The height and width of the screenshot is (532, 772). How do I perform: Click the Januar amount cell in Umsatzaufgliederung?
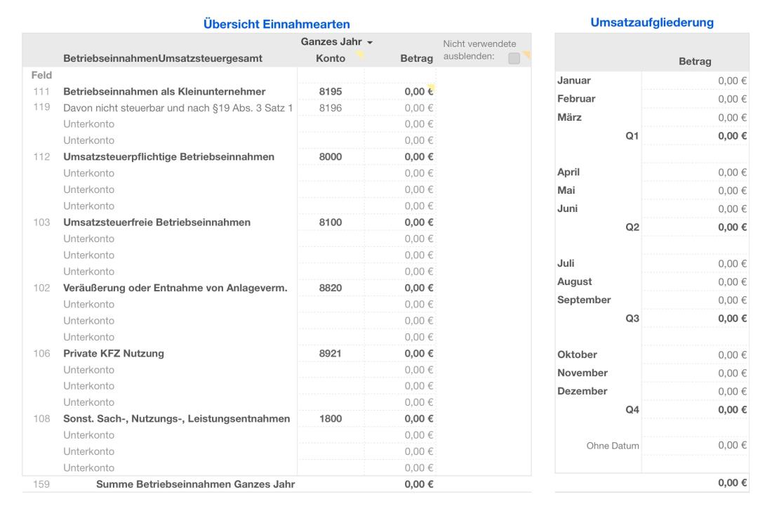click(716, 79)
